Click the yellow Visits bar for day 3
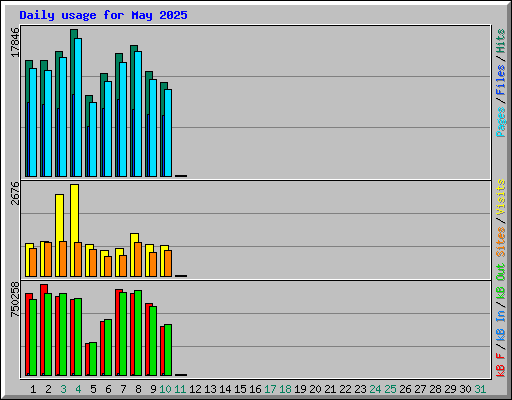Viewport: 512px width, 400px height. point(59,218)
